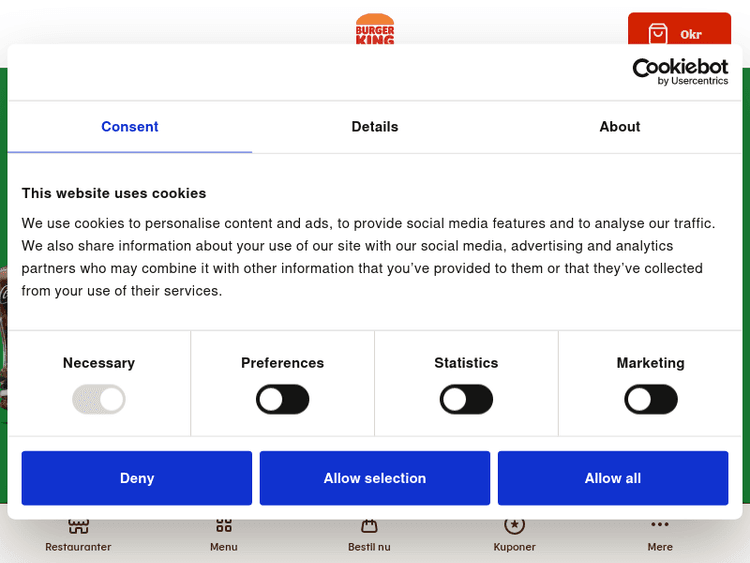Viewport: 750px width, 563px height.
Task: Click the Allow all button
Action: (x=613, y=478)
